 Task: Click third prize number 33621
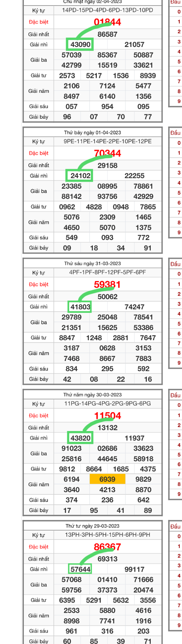pyautogui.click(x=143, y=65)
